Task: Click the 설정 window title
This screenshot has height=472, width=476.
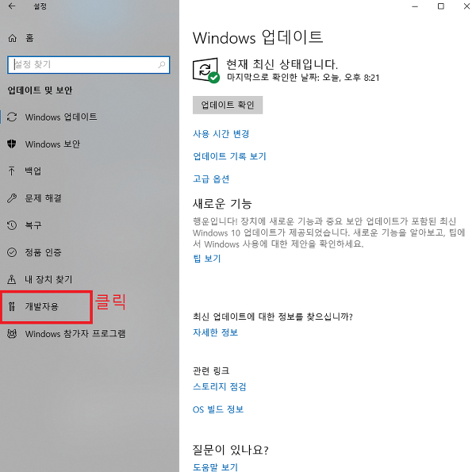Action: point(40,6)
